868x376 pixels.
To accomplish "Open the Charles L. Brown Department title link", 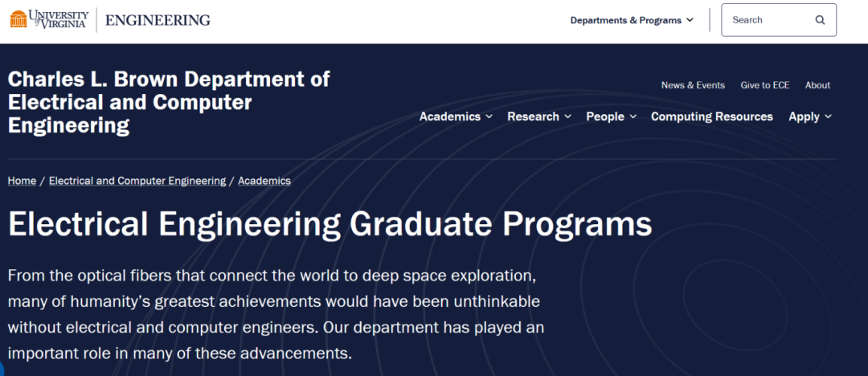I will [x=169, y=103].
